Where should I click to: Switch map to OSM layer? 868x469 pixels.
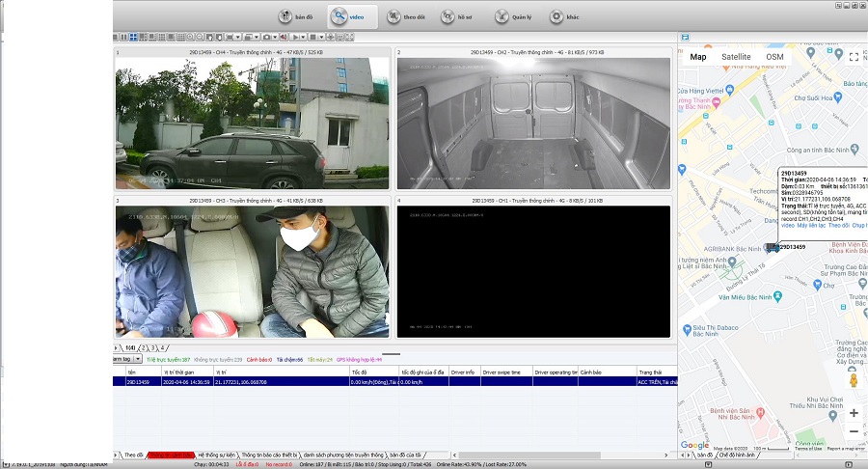(x=774, y=57)
